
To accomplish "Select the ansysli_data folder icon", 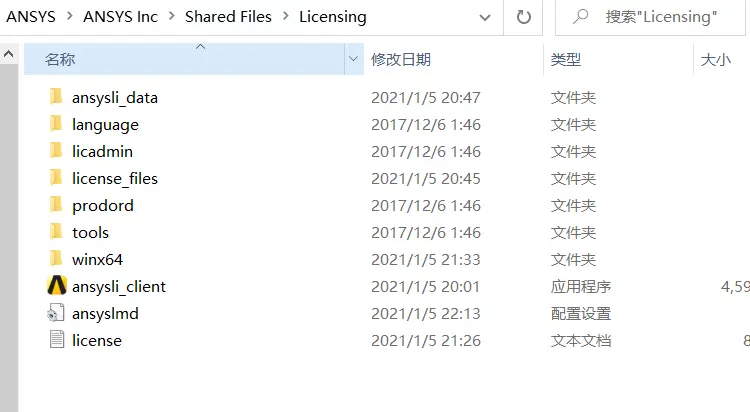I will coord(56,97).
